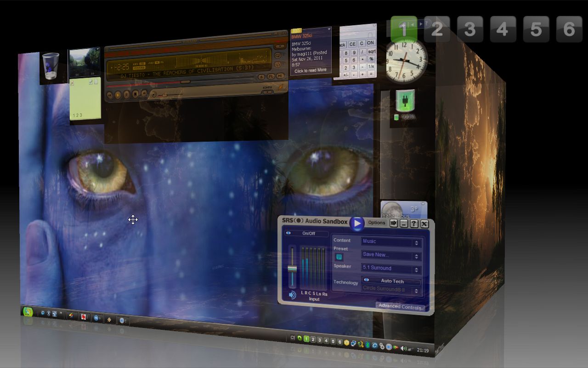The image size is (588, 368).
Task: Click the SRS Audio Sandbox help question mark
Action: (x=414, y=224)
